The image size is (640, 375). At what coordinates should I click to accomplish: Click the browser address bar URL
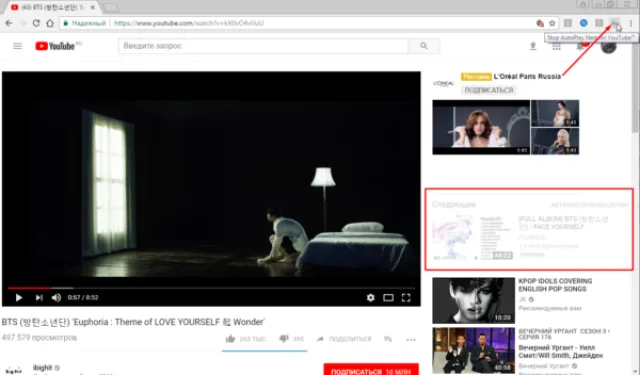point(189,23)
